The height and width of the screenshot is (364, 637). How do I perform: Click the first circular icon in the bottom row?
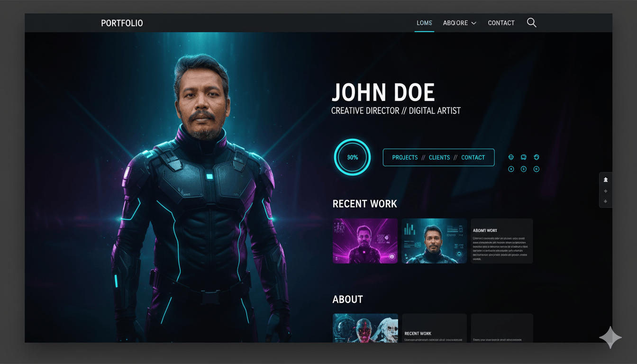[x=511, y=169]
